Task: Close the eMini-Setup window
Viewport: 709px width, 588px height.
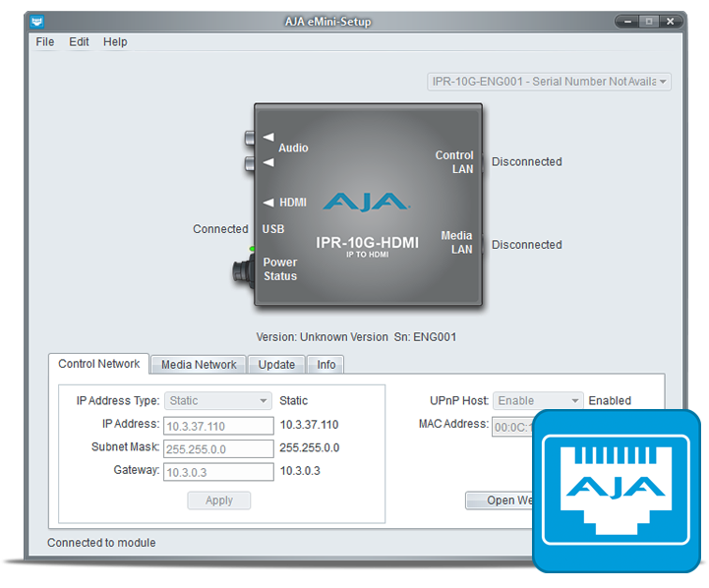Action: pyautogui.click(x=671, y=22)
